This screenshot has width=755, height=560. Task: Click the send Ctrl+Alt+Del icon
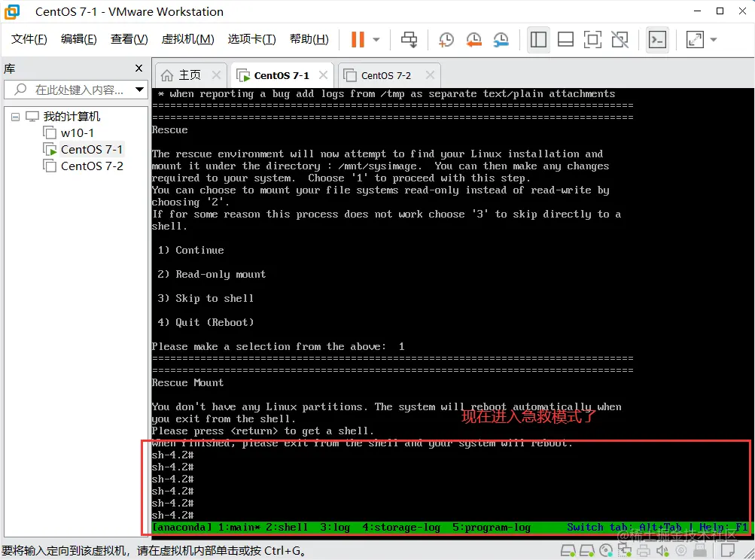[409, 39]
